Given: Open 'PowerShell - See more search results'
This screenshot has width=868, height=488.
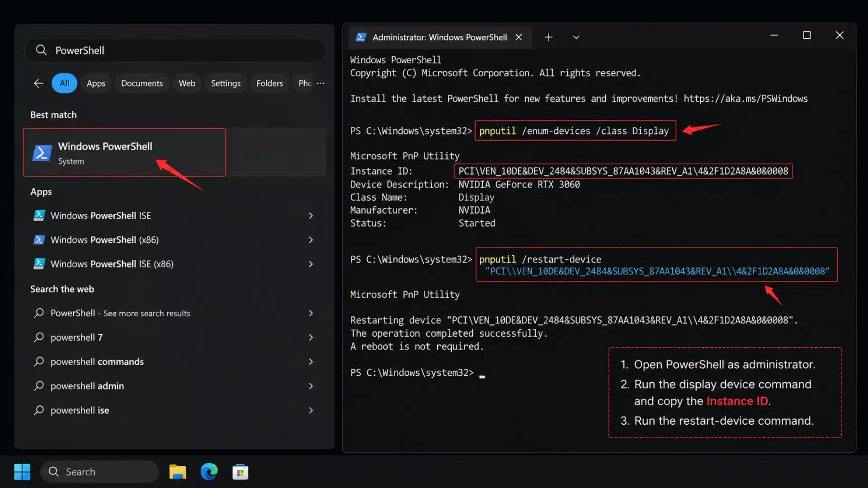Looking at the screenshot, I should click(174, 313).
